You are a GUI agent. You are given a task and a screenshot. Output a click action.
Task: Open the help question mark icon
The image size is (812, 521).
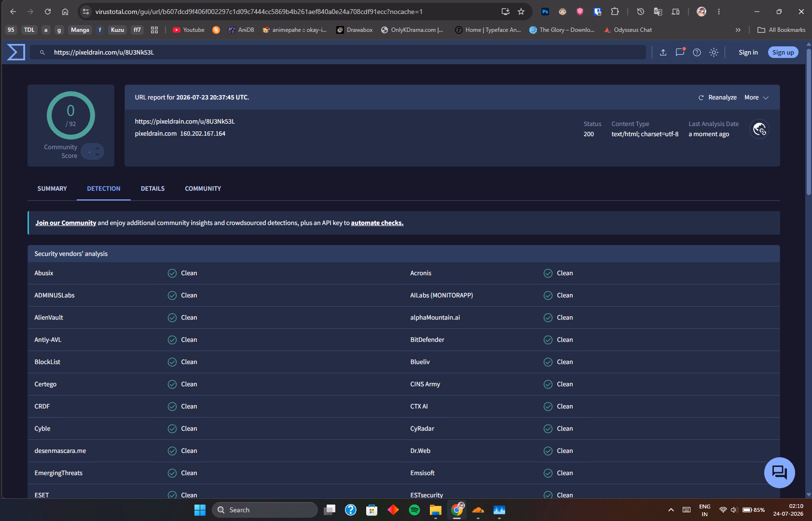[x=697, y=52]
